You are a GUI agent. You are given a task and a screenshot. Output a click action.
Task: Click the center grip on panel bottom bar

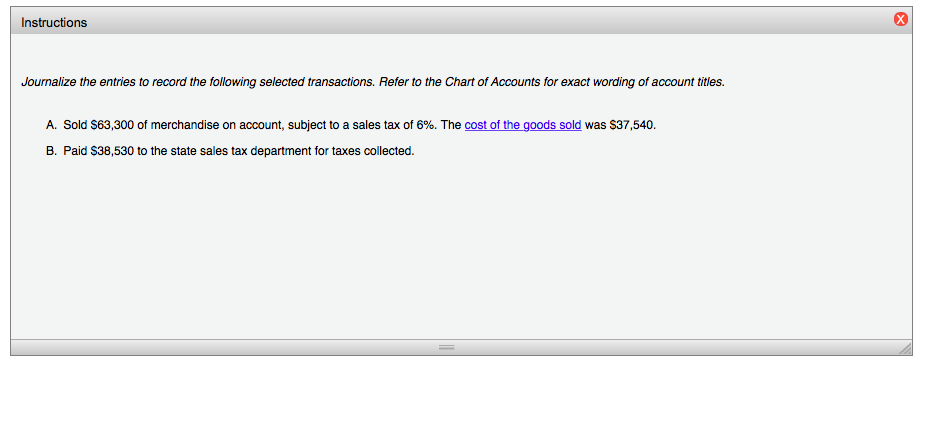click(x=446, y=348)
